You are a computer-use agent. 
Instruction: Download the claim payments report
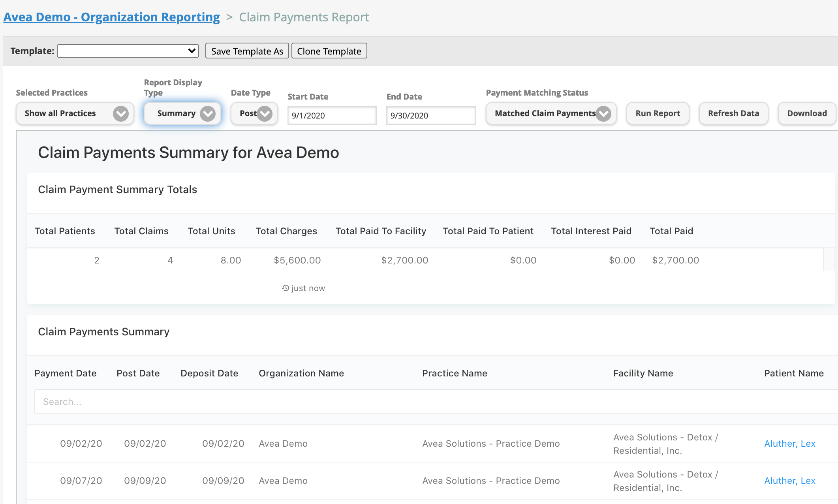point(807,113)
